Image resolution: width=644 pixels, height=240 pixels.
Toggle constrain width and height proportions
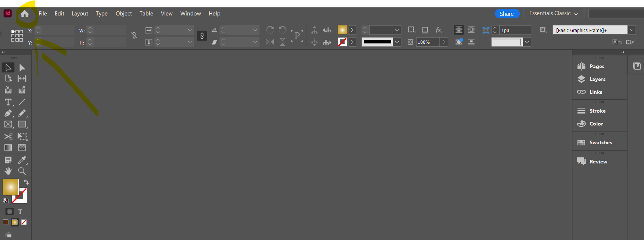point(134,35)
